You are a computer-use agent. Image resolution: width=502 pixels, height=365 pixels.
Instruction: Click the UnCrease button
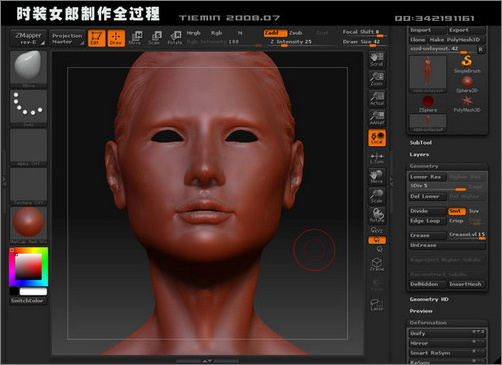pos(447,245)
